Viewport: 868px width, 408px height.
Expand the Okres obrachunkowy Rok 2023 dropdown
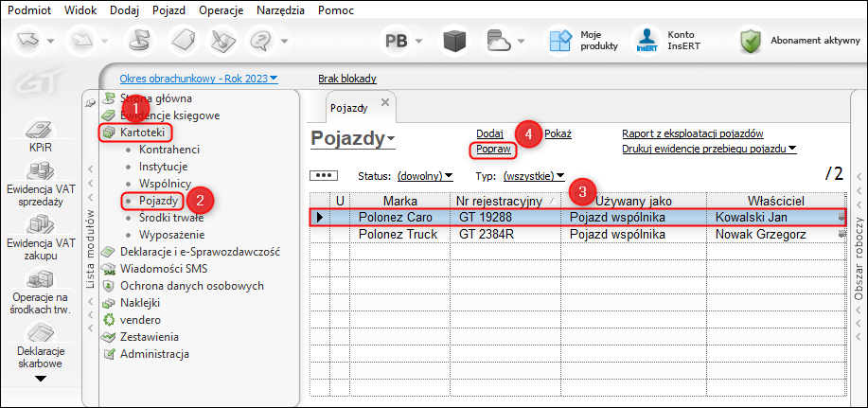pos(199,79)
